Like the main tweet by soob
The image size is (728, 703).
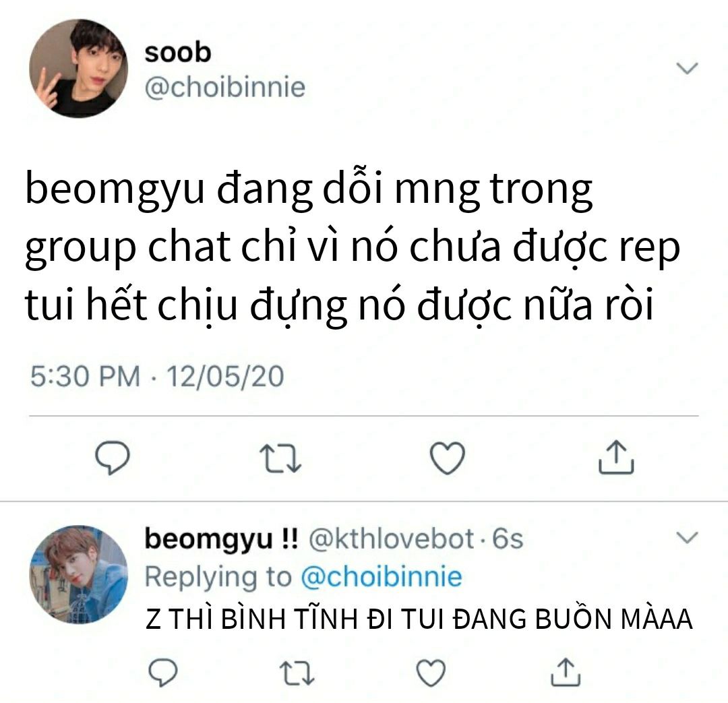(448, 458)
